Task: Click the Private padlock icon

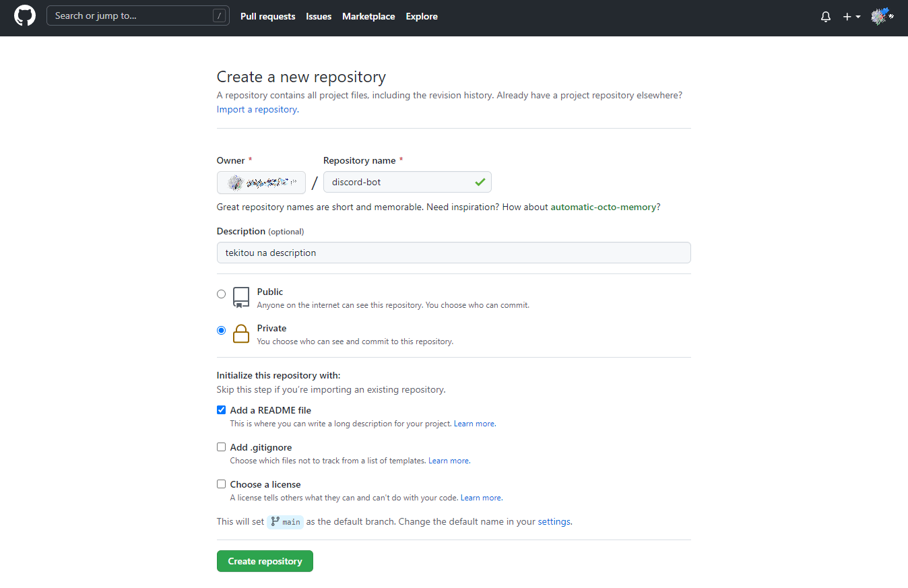Action: pyautogui.click(x=240, y=333)
